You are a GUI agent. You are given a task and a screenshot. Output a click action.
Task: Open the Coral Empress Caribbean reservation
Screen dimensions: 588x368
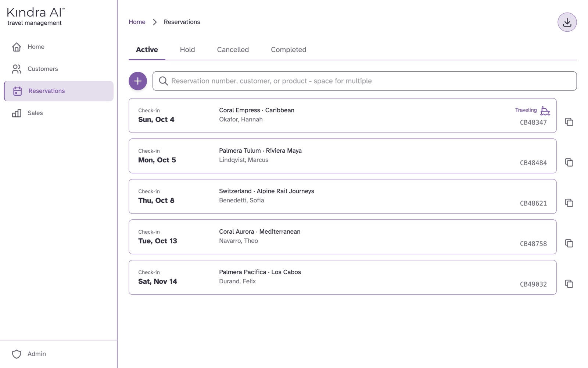coord(343,116)
